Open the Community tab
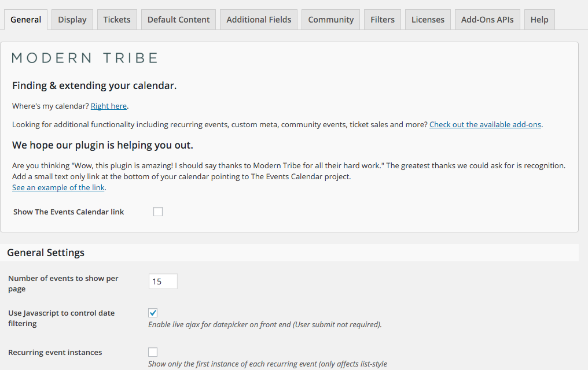This screenshot has height=370, width=588. [330, 20]
